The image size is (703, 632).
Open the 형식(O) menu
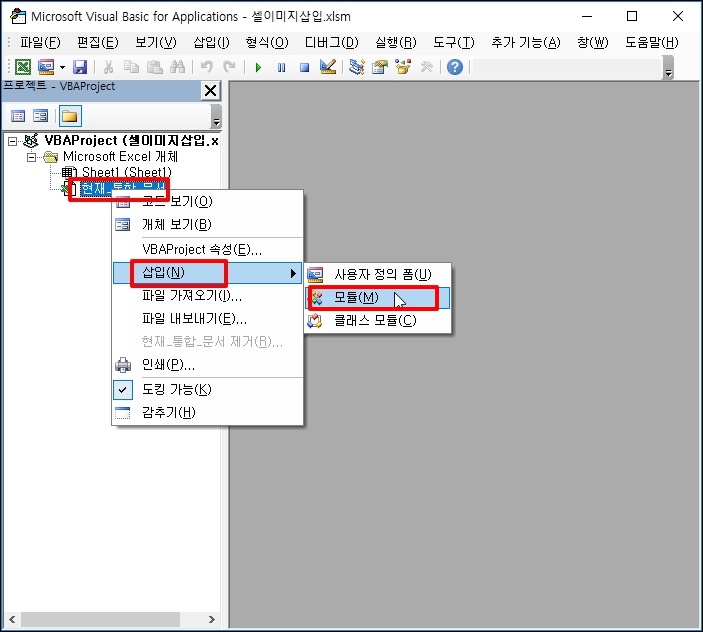pyautogui.click(x=267, y=43)
